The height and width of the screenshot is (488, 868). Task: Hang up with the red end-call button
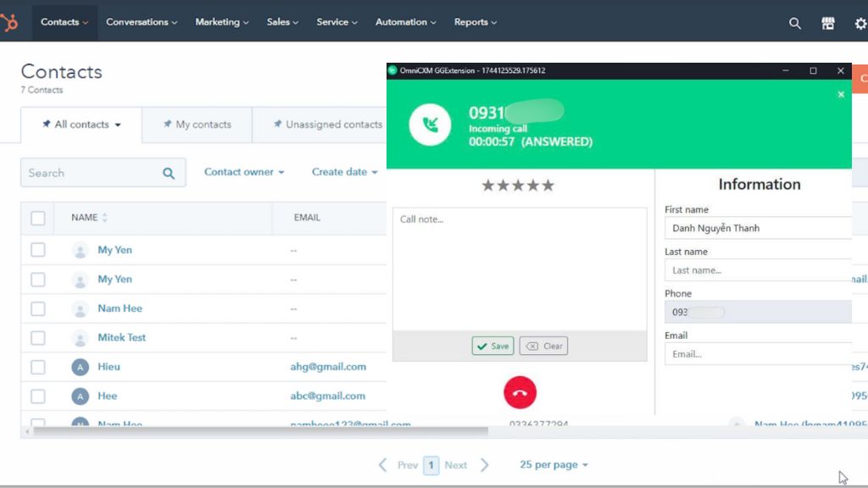tap(520, 392)
